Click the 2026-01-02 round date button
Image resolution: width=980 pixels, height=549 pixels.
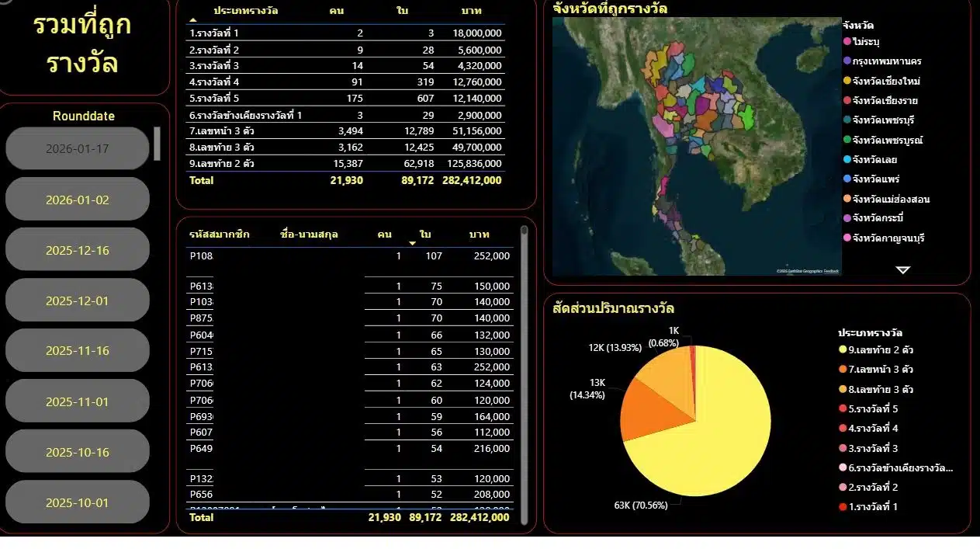[x=77, y=199]
